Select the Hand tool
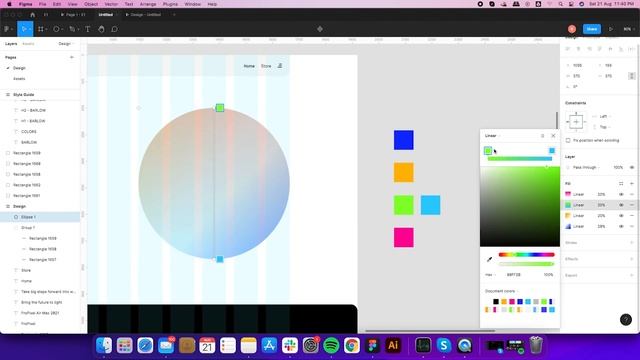Image resolution: width=640 pixels, height=360 pixels. click(x=101, y=29)
